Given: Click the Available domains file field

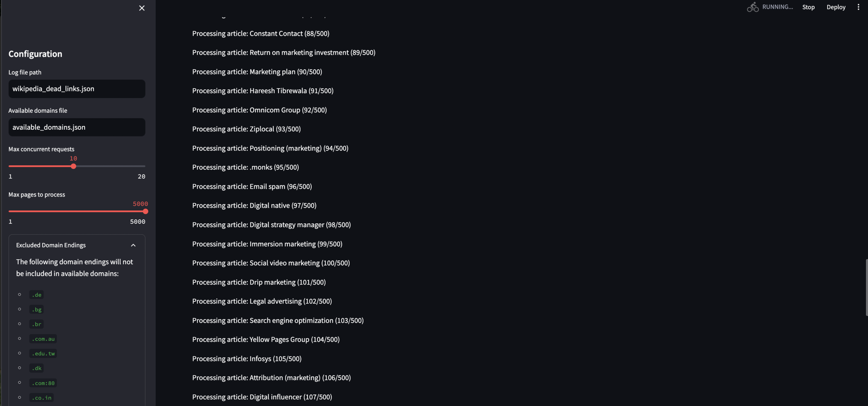Looking at the screenshot, I should pos(77,127).
